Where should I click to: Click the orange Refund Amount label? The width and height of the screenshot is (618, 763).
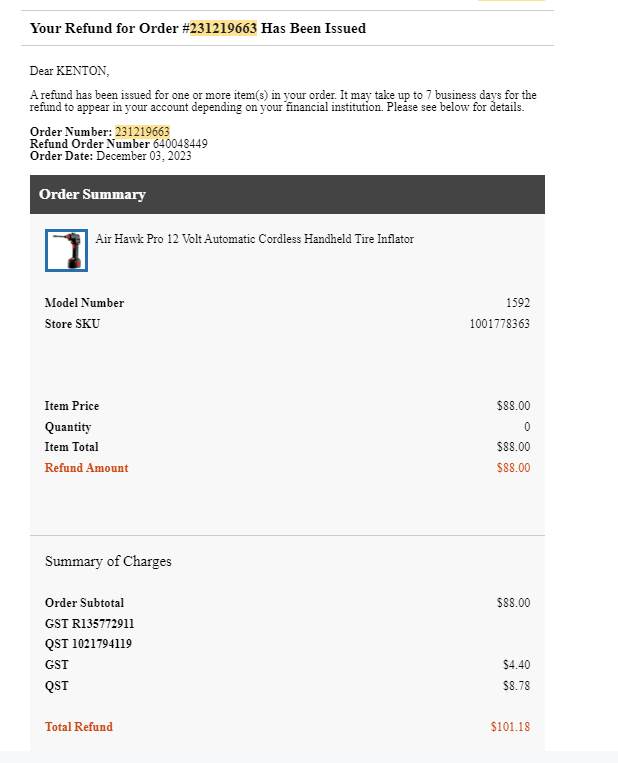point(87,468)
